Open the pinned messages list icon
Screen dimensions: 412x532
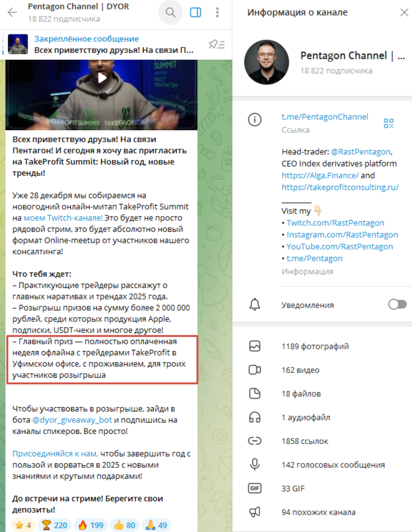click(x=217, y=44)
